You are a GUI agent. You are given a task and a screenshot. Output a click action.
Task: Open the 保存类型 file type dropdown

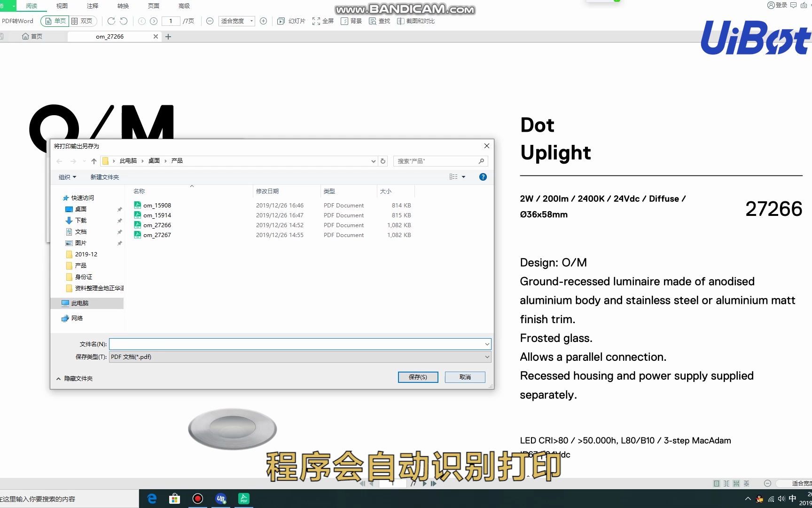[x=487, y=357]
